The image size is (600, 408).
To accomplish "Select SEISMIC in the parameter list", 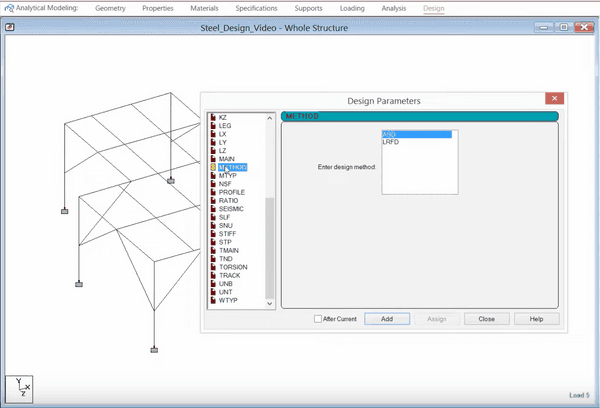I will coord(231,209).
